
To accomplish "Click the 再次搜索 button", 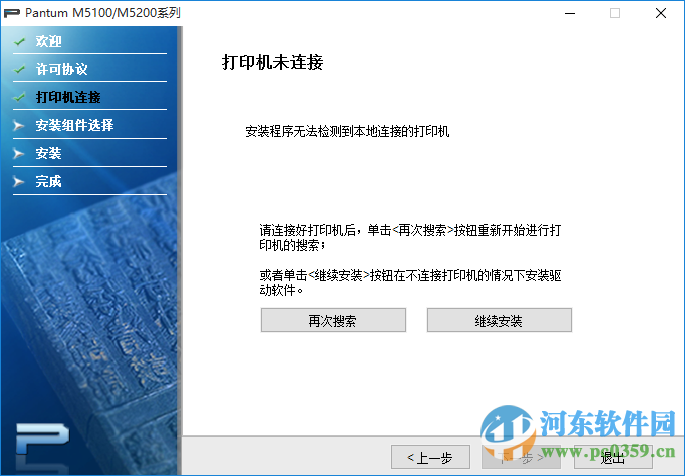I will click(x=333, y=320).
